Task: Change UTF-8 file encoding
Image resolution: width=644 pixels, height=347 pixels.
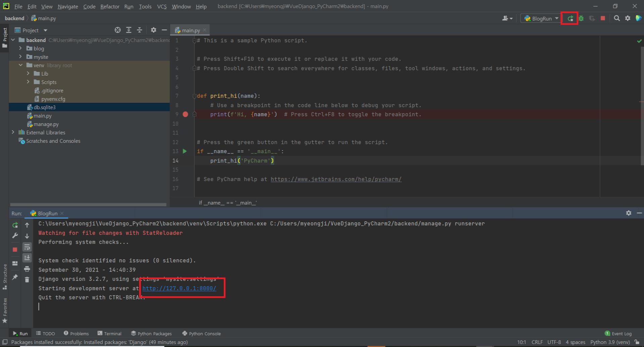Action: point(554,342)
